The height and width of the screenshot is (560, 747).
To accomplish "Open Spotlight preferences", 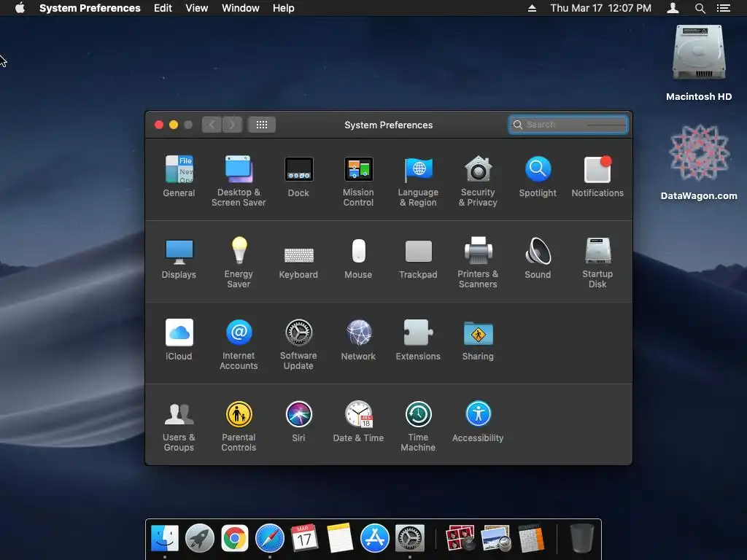I will point(538,176).
